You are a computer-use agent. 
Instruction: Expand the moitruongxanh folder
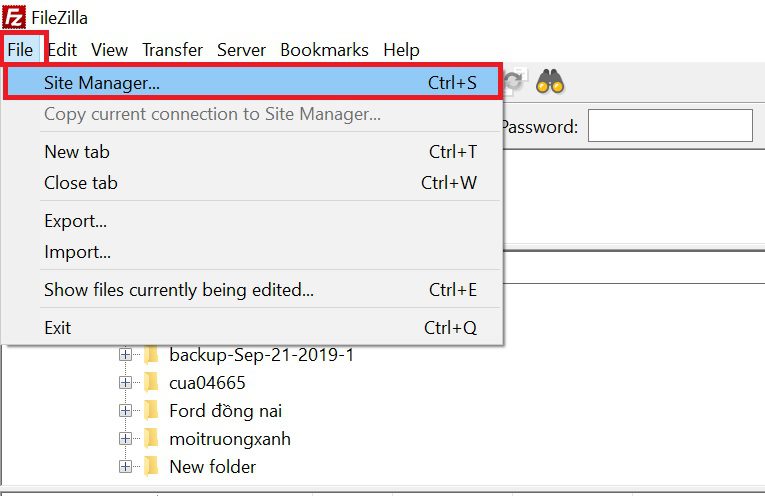tap(125, 438)
